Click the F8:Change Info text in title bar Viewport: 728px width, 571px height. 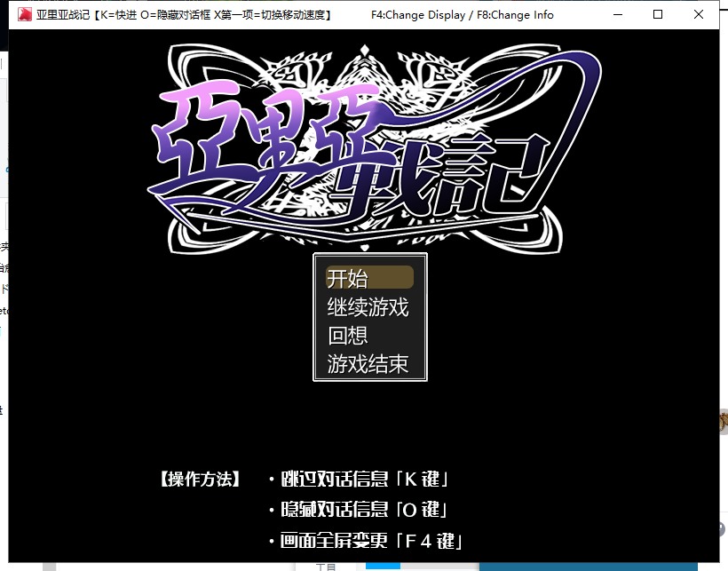[516, 15]
